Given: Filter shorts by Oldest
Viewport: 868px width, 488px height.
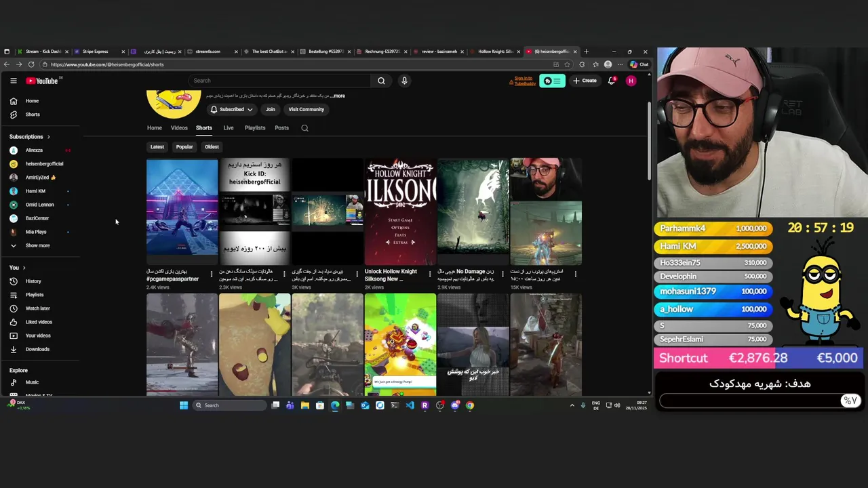Looking at the screenshot, I should pyautogui.click(x=212, y=147).
